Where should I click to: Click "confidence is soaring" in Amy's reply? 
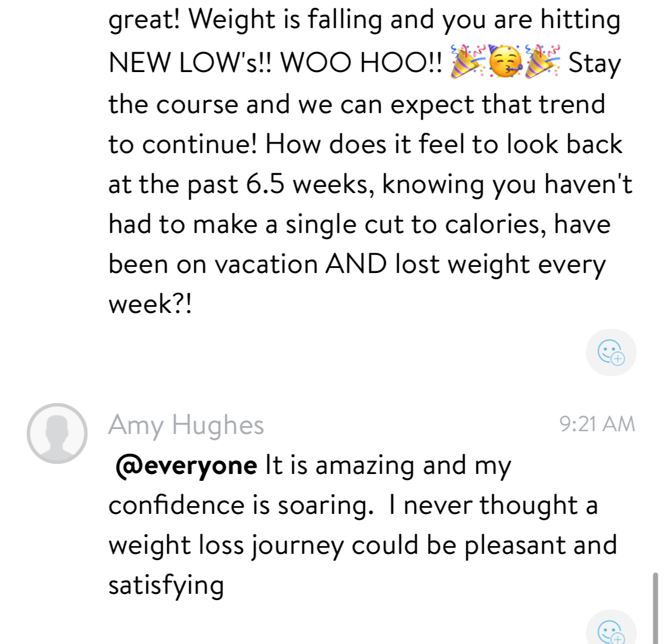pyautogui.click(x=240, y=506)
